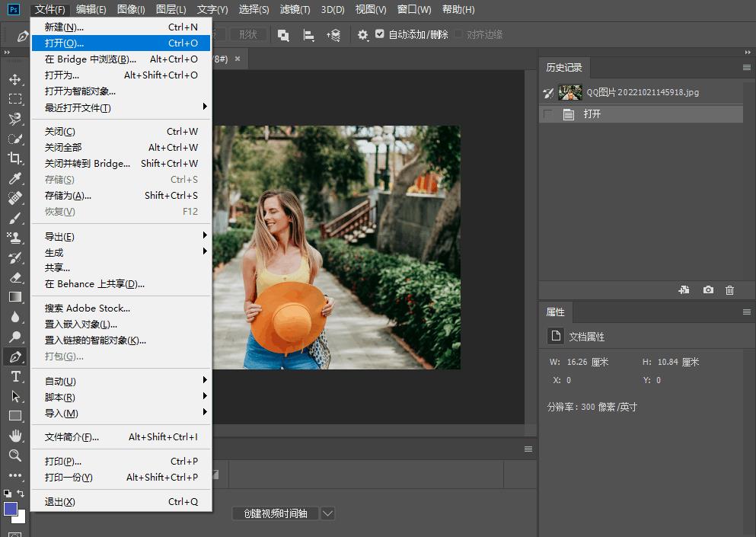Activate the Hand tool
The image size is (756, 537).
pos(15,436)
